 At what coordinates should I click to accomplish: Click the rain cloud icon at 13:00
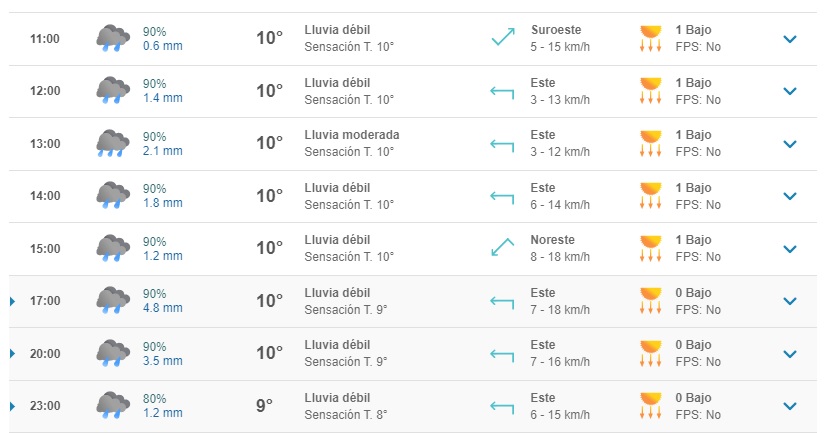pyautogui.click(x=113, y=144)
